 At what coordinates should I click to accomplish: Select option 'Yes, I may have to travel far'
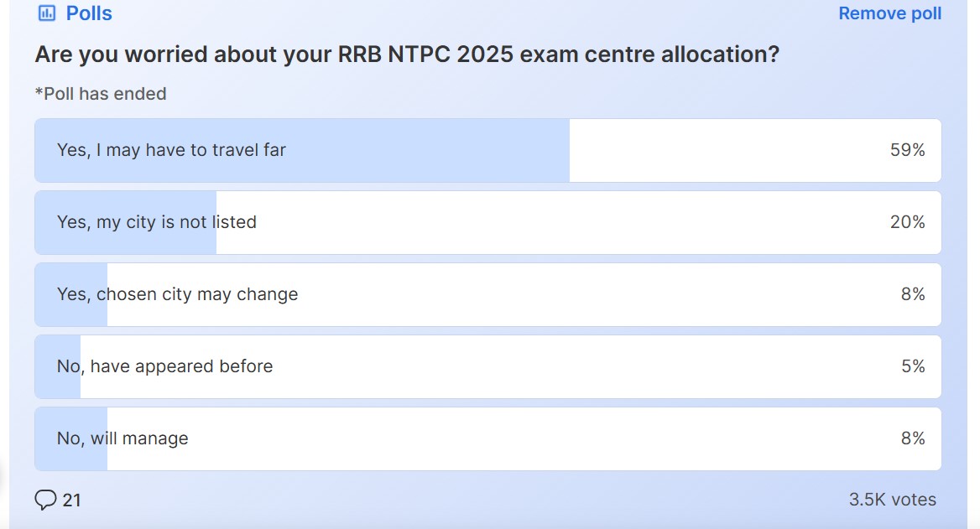click(171, 150)
